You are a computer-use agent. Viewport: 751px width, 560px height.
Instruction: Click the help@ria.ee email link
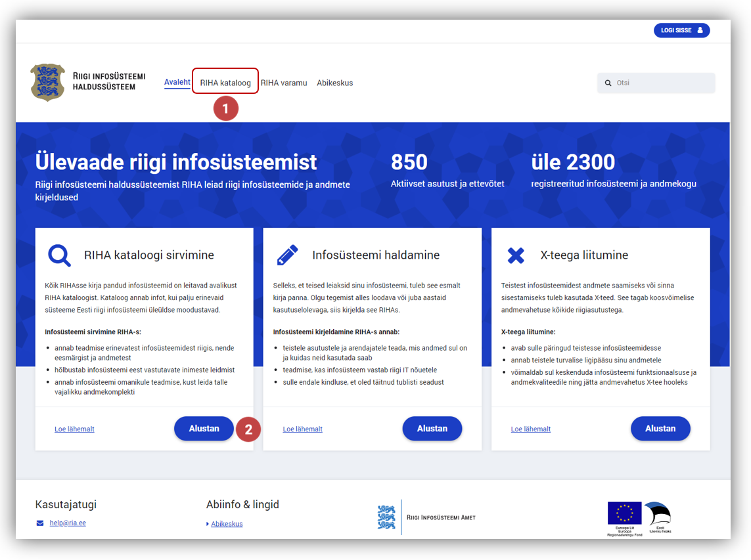pos(68,523)
